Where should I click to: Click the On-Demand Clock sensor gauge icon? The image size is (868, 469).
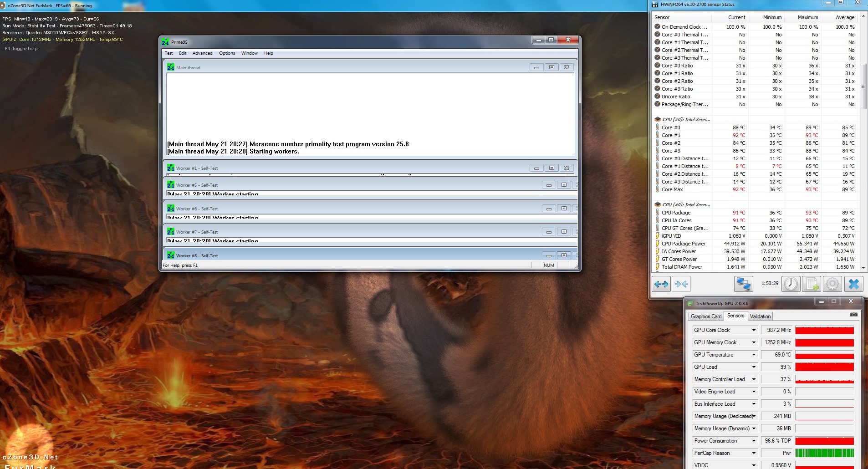pyautogui.click(x=657, y=27)
